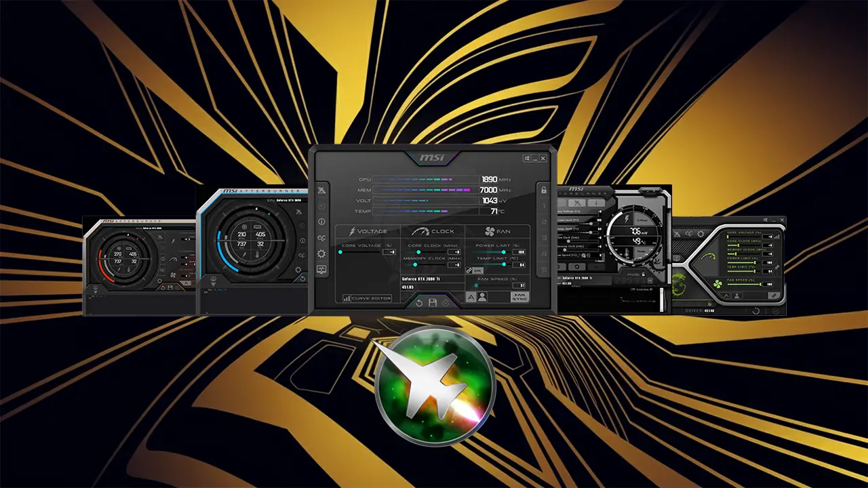This screenshot has height=488, width=868.
Task: Click the MSI Afterburner jet logo below the windows
Action: click(435, 387)
